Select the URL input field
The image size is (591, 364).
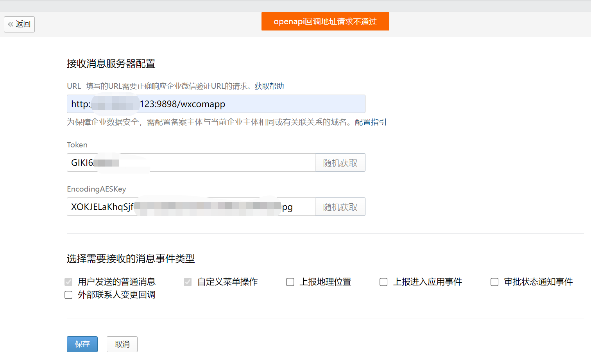pyautogui.click(x=216, y=104)
